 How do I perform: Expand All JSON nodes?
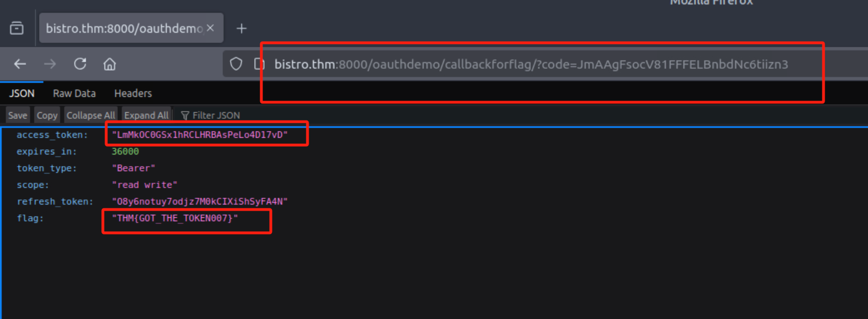pyautogui.click(x=146, y=115)
